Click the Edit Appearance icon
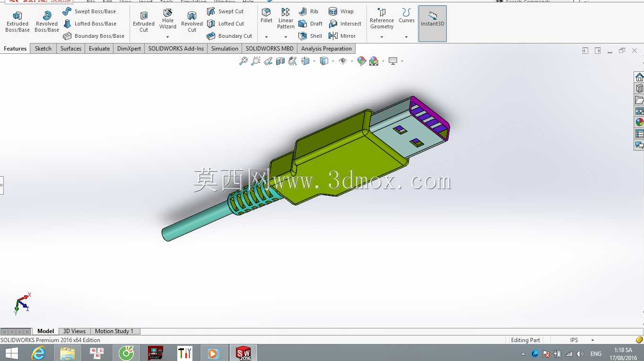This screenshot has height=361, width=644. 362,61
